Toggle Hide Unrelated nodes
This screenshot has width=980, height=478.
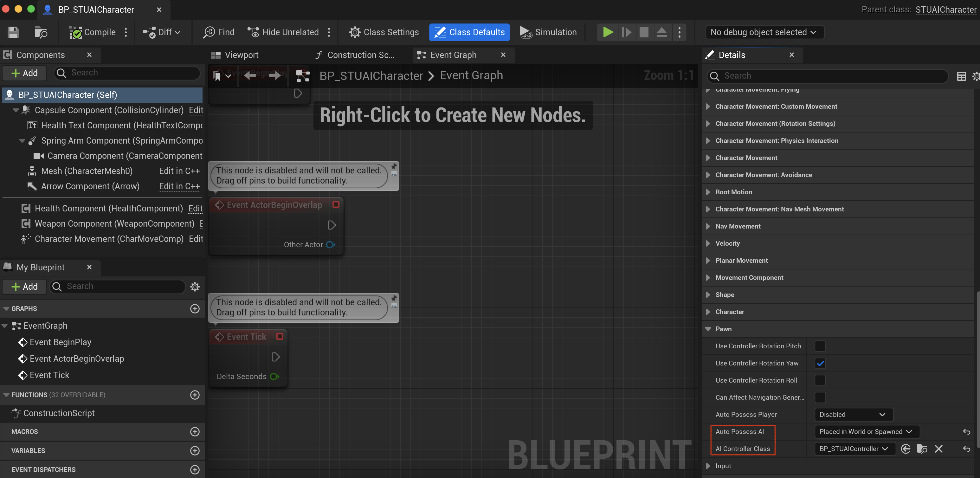click(283, 32)
